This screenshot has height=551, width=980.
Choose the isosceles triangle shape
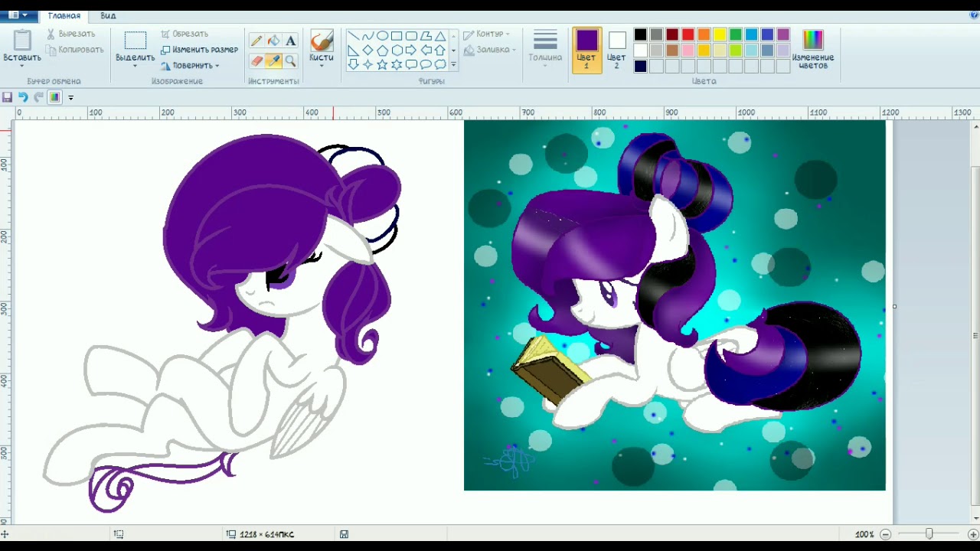[x=440, y=36]
